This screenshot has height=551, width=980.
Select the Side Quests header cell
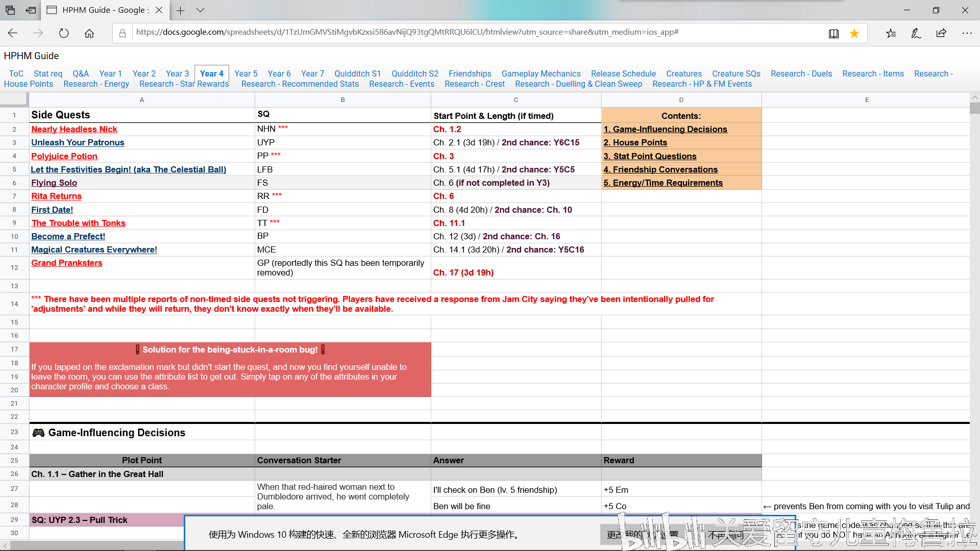[142, 115]
